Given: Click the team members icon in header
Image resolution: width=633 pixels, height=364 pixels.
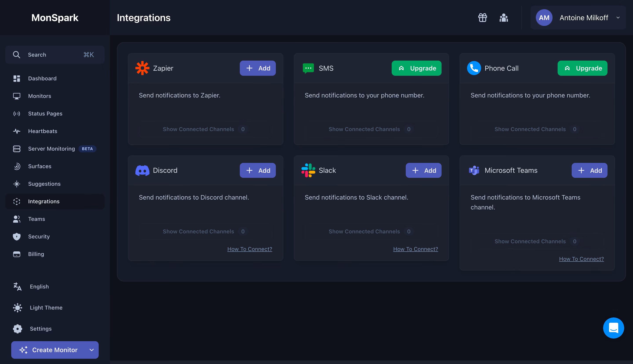Looking at the screenshot, I should click(504, 18).
